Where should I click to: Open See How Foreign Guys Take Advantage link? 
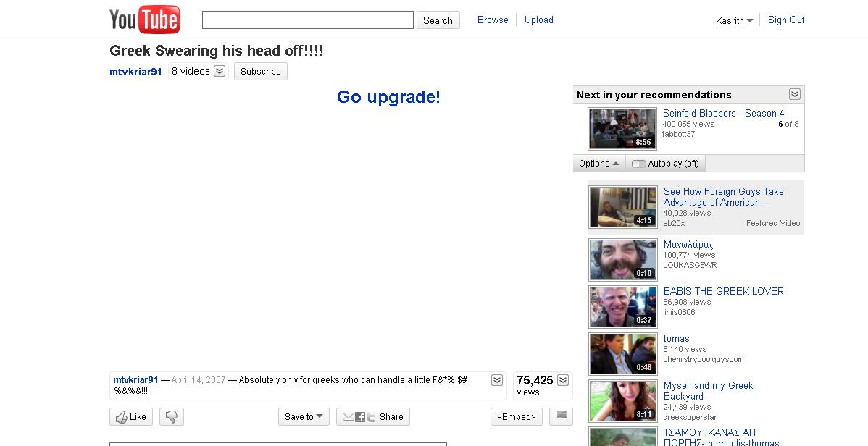(x=724, y=197)
